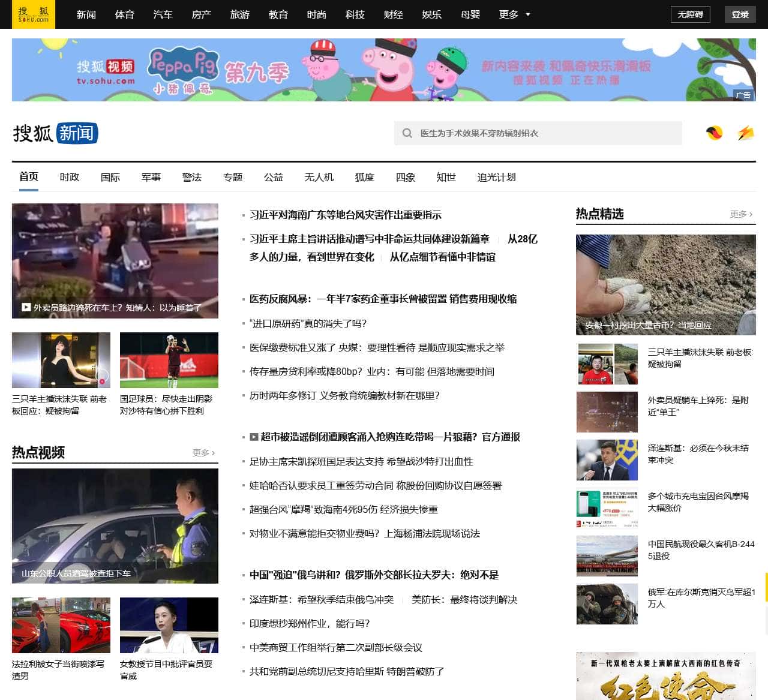Open 教育 channel in top bar
This screenshot has width=768, height=700.
[278, 14]
